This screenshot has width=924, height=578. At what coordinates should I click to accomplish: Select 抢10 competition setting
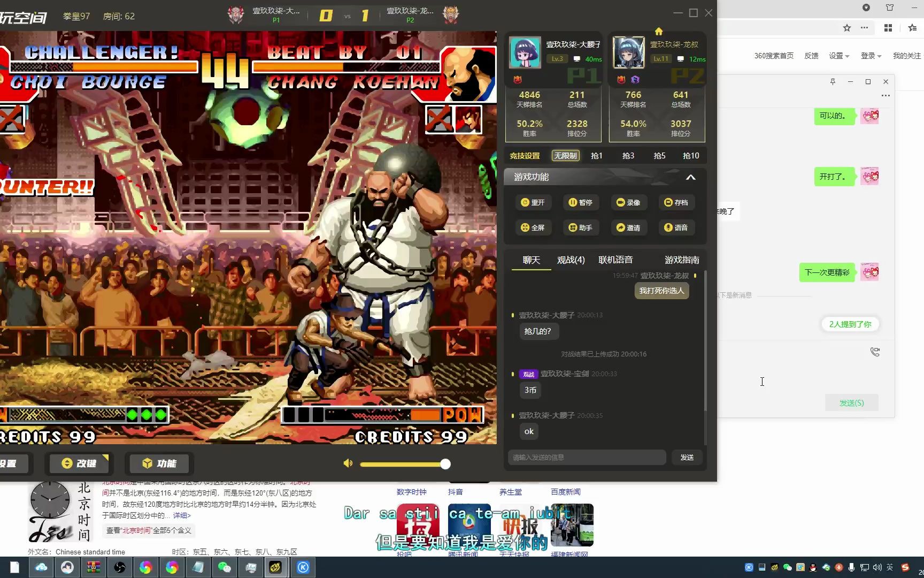(691, 156)
